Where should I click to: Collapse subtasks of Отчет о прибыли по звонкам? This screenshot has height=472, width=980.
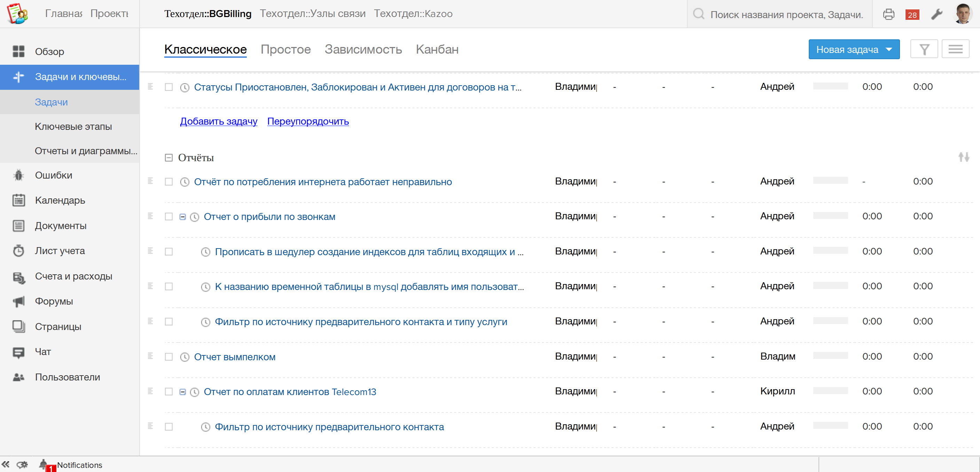[x=183, y=217]
